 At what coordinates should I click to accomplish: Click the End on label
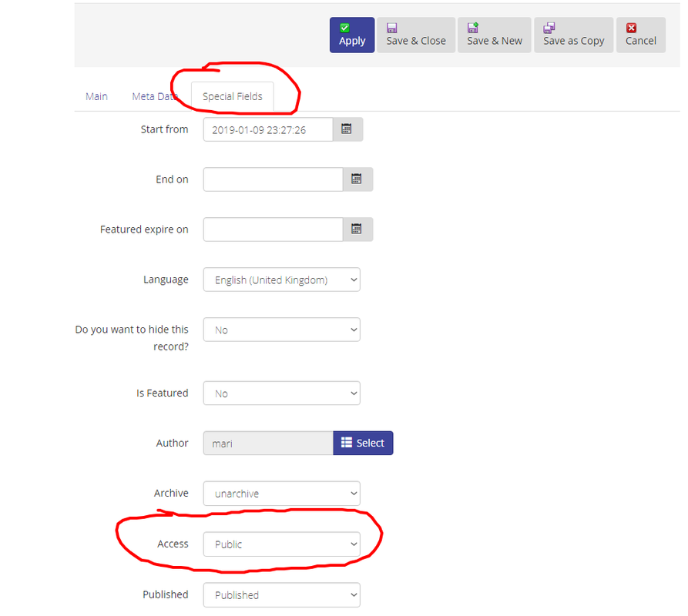pos(172,179)
